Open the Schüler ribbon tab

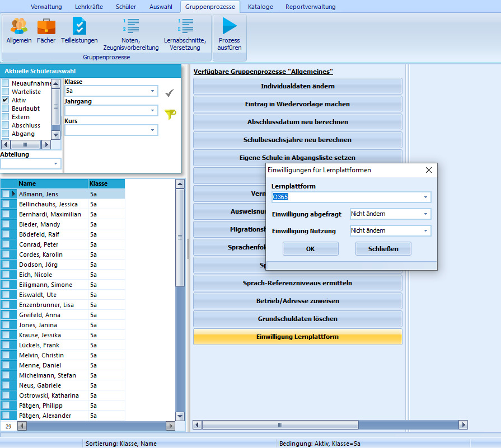[x=126, y=7]
